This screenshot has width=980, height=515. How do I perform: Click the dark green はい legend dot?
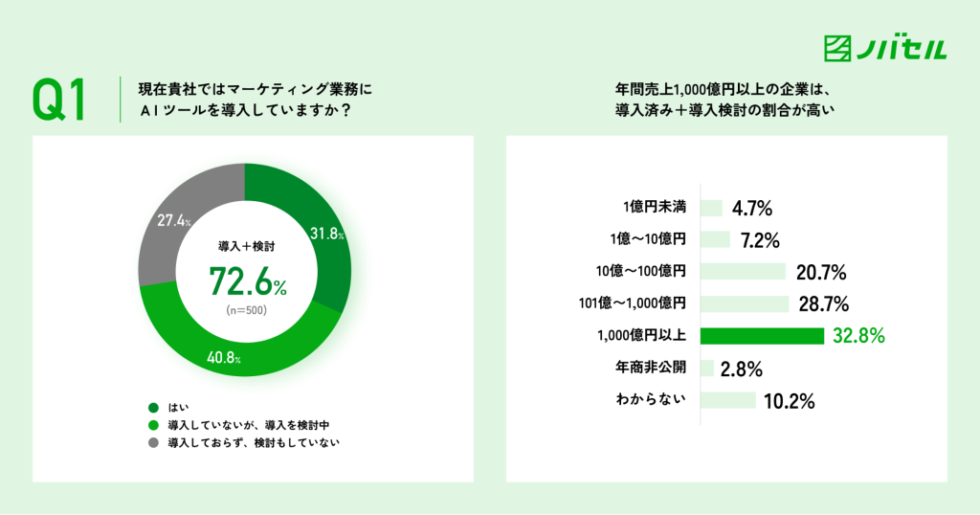tap(153, 408)
